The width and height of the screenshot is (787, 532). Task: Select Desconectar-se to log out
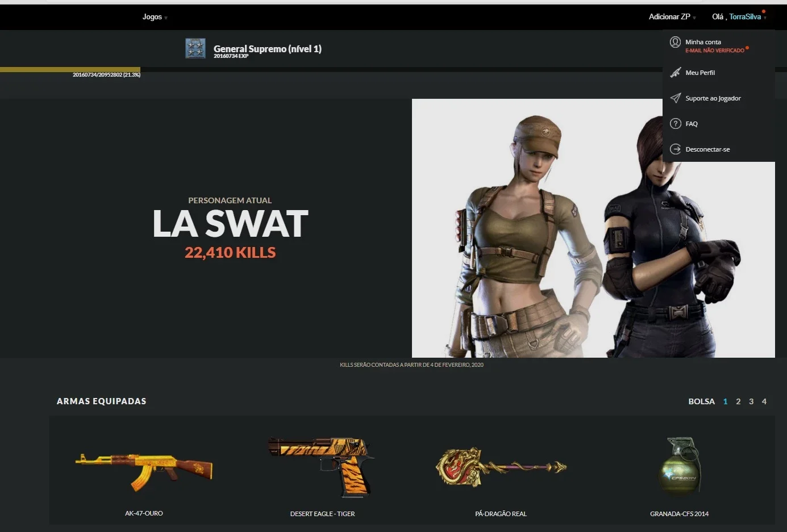pyautogui.click(x=707, y=149)
